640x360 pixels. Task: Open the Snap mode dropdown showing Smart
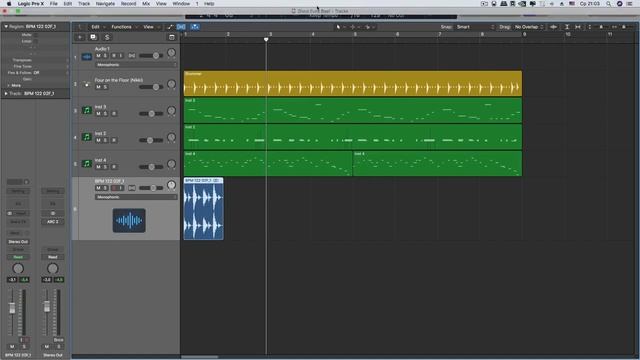[x=475, y=27]
